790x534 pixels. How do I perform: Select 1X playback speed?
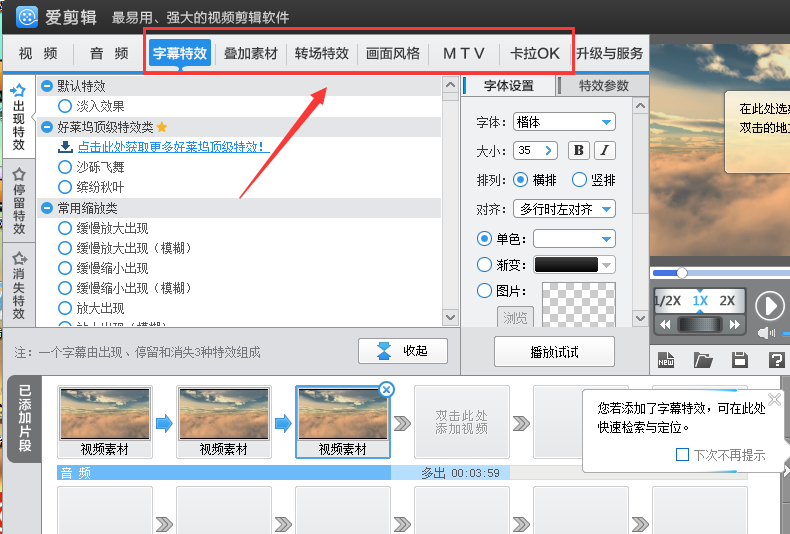point(700,301)
